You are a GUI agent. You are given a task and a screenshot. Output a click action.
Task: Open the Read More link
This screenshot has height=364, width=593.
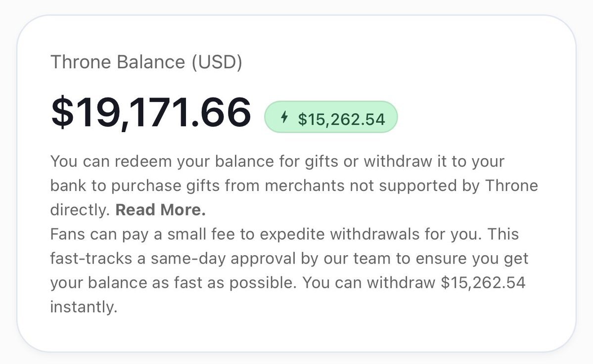tap(160, 210)
